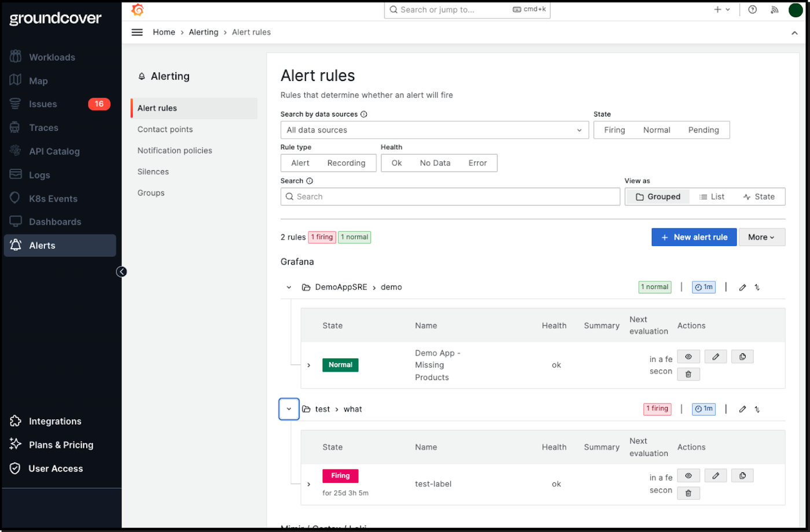Delete the test-label alert rule
The image size is (810, 532).
689,493
